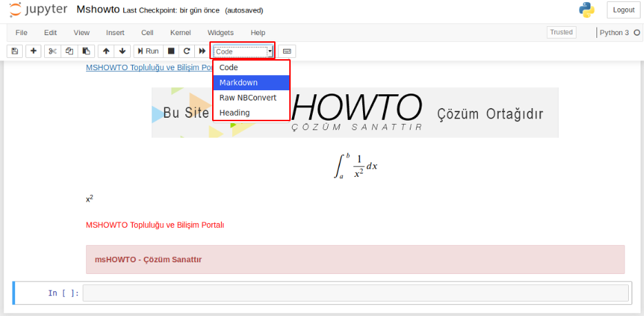This screenshot has height=316, width=644.
Task: Open the Edit menu
Action: click(50, 33)
